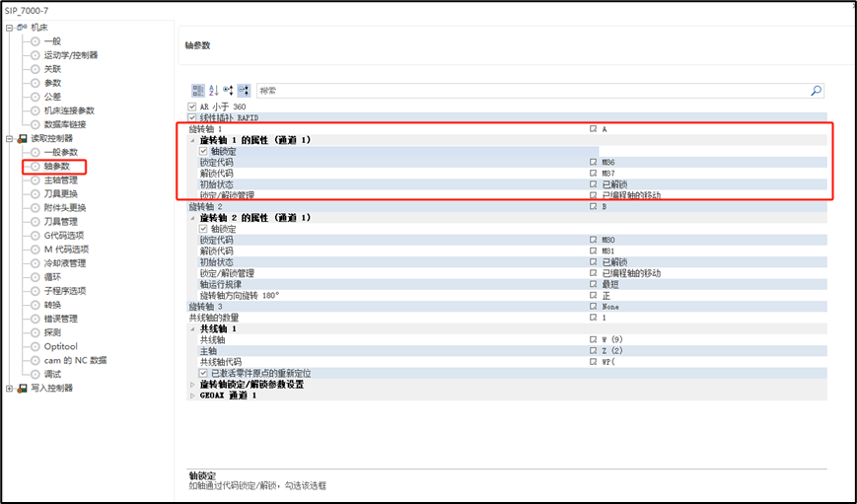This screenshot has height=504, width=857.
Task: Select 错误管理 in the tree
Action: (x=61, y=319)
